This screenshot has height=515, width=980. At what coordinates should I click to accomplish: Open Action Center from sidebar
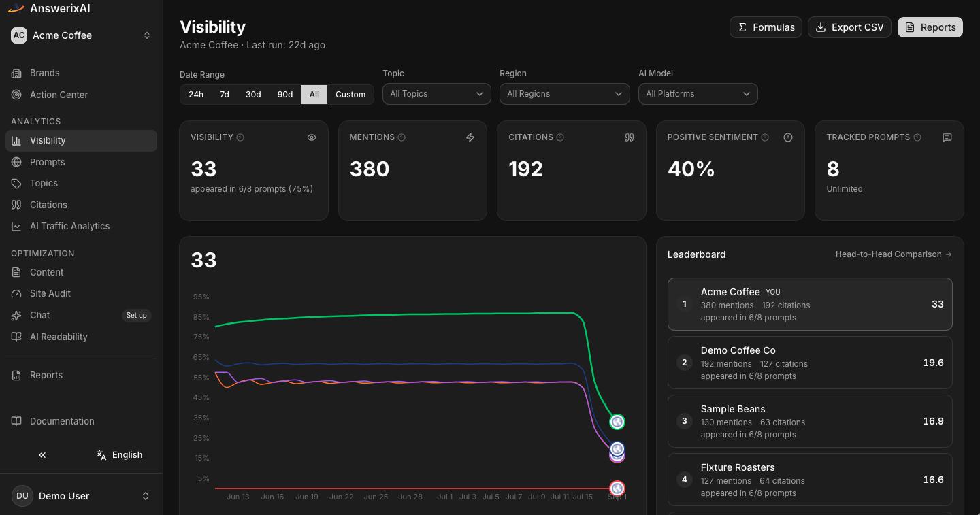pyautogui.click(x=81, y=95)
